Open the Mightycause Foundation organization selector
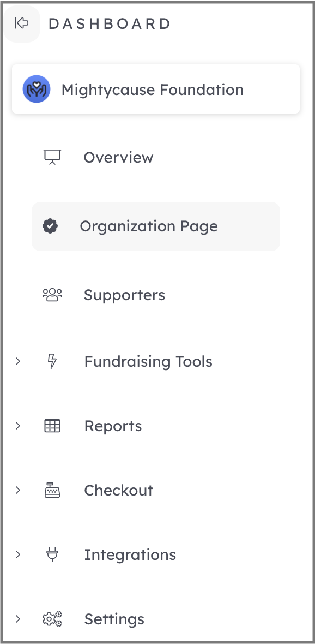Image resolution: width=315 pixels, height=644 pixels. coord(156,89)
